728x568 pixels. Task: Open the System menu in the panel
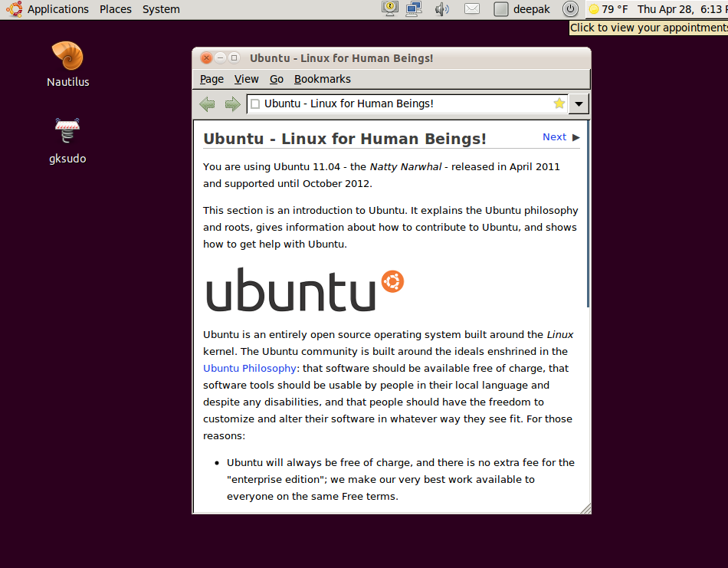(x=161, y=9)
